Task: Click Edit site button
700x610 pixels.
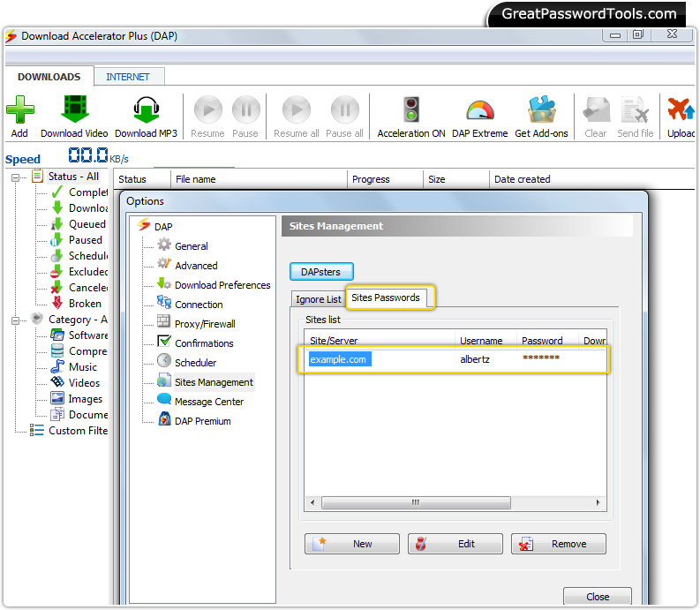Action: pos(455,544)
